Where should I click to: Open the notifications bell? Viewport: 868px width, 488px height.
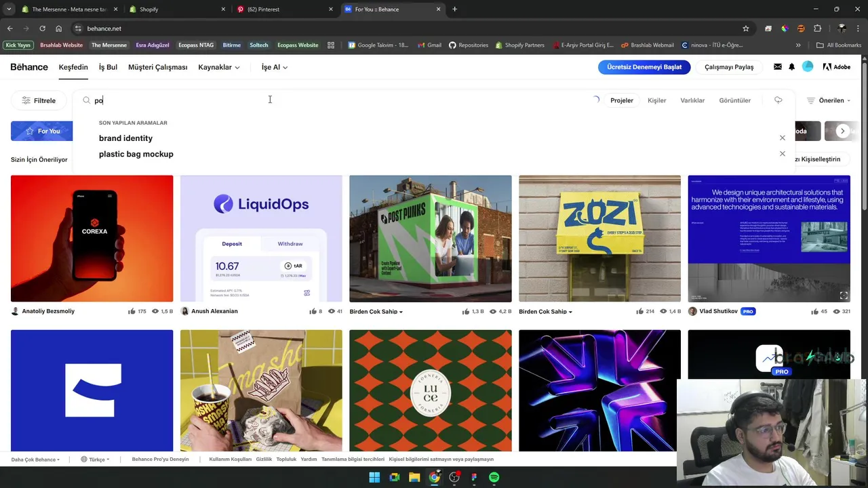791,67
